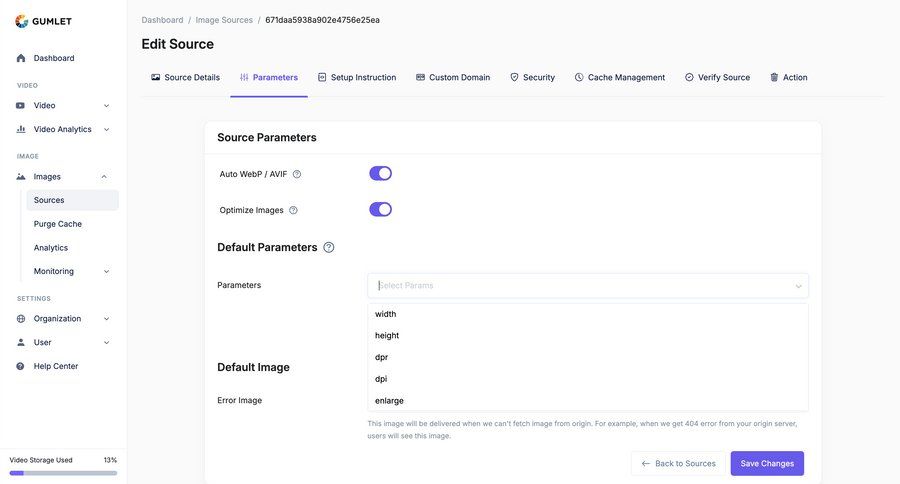Open Purge Cache in the sidebar
Screen dimensions: 900x484
(57, 224)
